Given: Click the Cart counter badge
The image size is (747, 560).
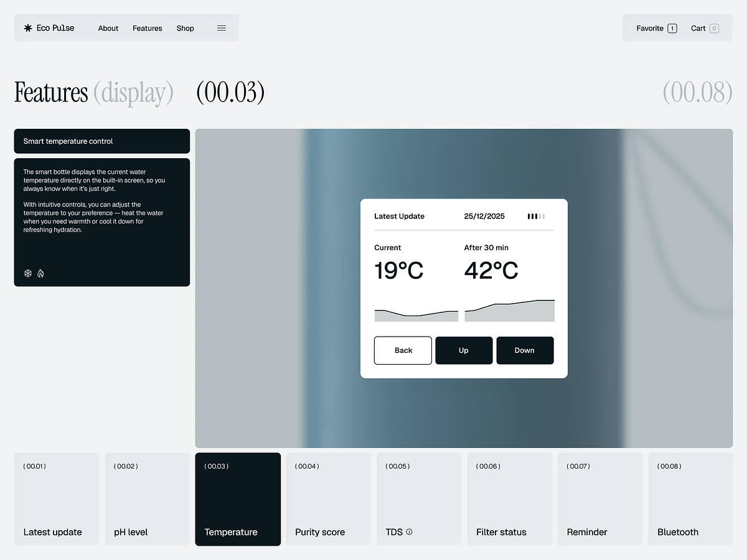Looking at the screenshot, I should [716, 28].
